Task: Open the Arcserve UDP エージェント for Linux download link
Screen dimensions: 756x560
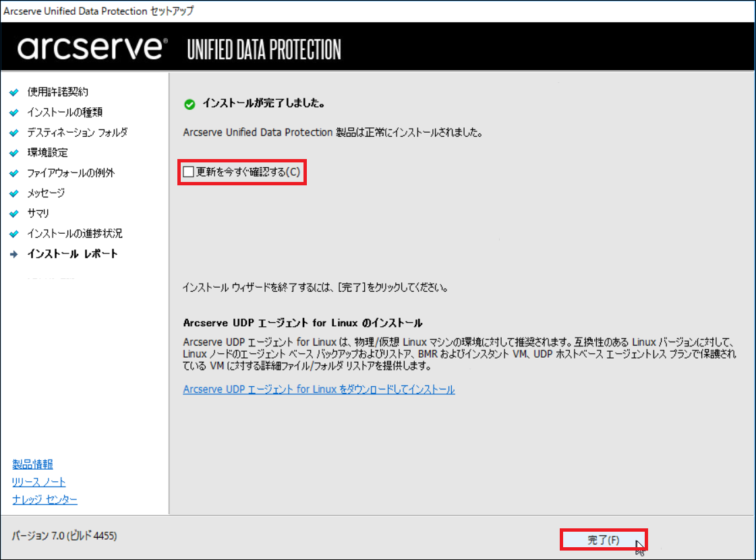Action: pyautogui.click(x=319, y=390)
